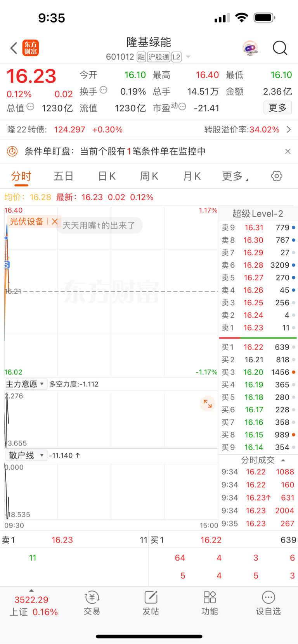The height and width of the screenshot is (644, 298).
Task: Expand the 上证 index bar arrow
Action: (31, 591)
